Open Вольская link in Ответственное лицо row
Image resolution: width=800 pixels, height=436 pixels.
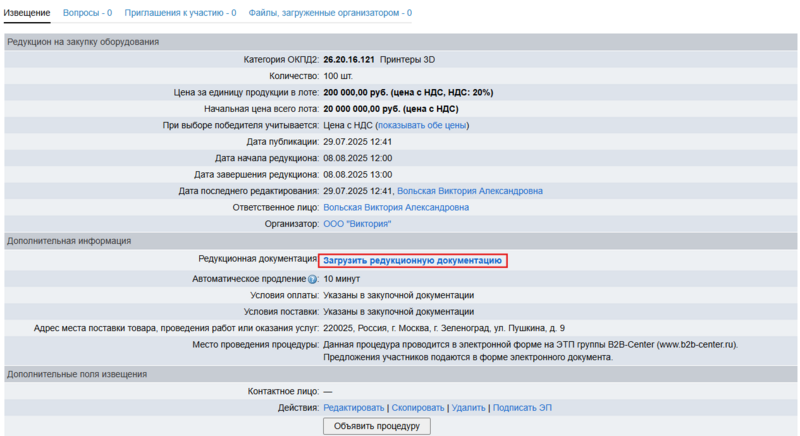point(395,207)
